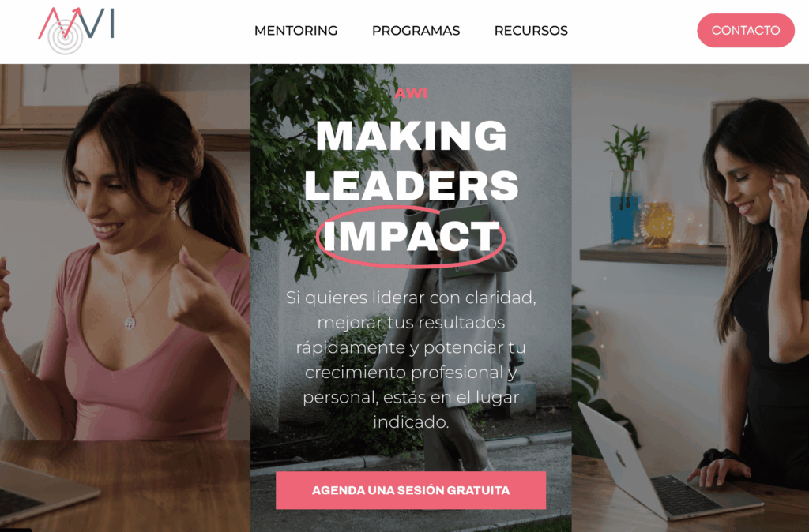Click the pink CONTACTO button
This screenshot has height=532, width=809.
746,31
